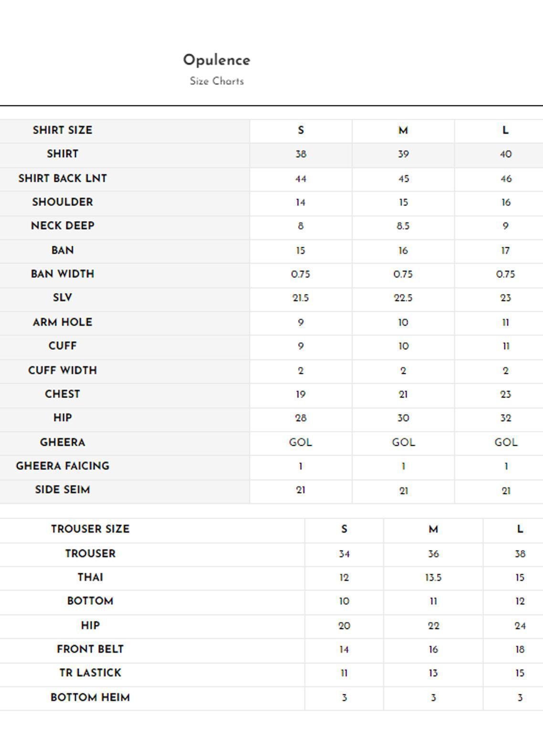Click the SLV row label
The width and height of the screenshot is (543, 756).
[x=63, y=298]
